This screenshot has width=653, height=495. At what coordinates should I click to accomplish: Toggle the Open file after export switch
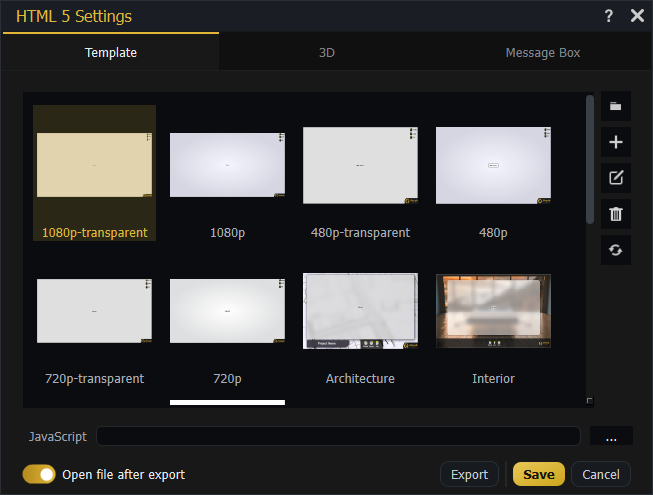coord(39,474)
